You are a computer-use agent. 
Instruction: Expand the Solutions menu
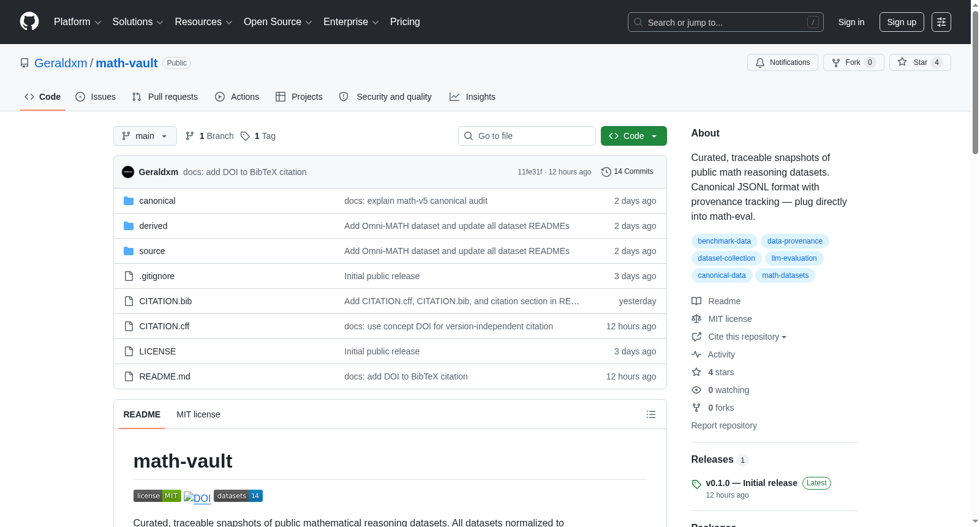tap(138, 22)
